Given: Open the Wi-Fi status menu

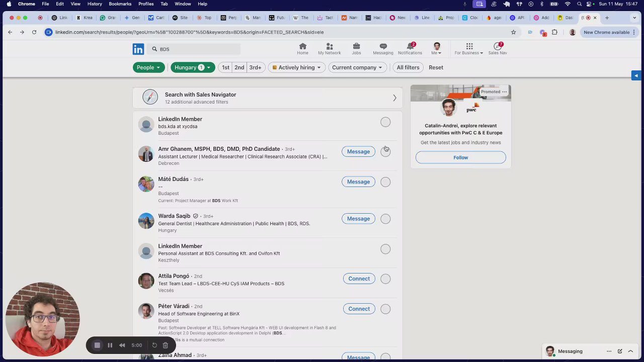Looking at the screenshot, I should (568, 4).
